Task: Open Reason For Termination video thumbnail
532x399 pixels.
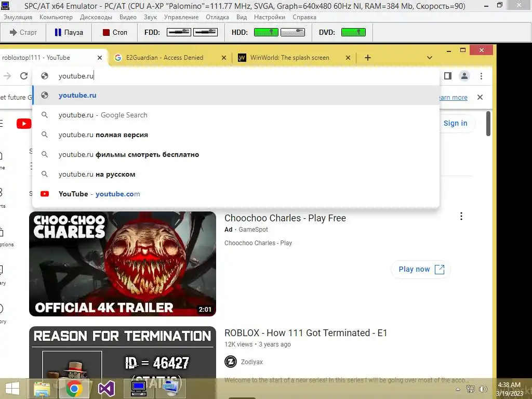Action: tap(123, 353)
